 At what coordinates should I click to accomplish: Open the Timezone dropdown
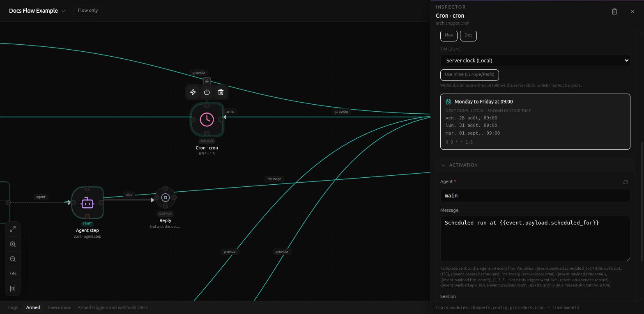(535, 60)
